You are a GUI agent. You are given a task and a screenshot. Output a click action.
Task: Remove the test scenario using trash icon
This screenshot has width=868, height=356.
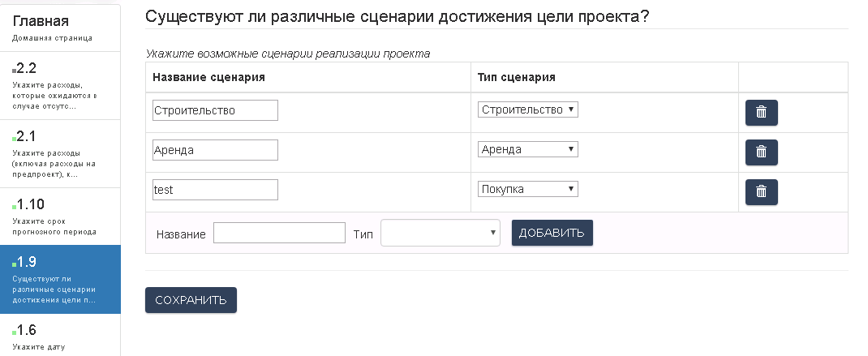pos(761,191)
